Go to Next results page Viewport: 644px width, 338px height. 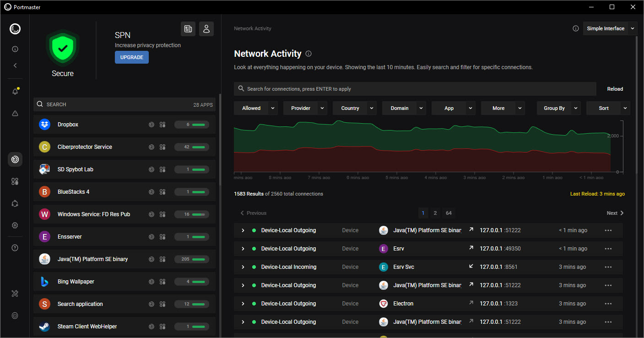pos(615,213)
